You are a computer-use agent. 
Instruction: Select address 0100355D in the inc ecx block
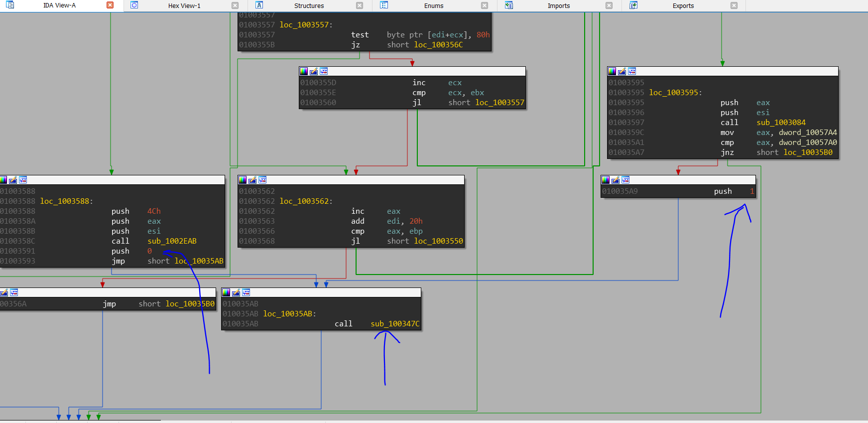coord(318,83)
